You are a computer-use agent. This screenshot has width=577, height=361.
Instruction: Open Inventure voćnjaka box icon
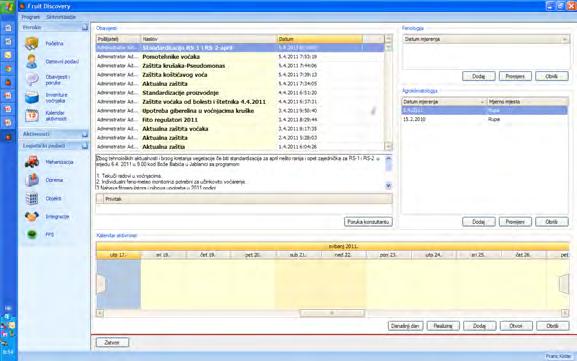coord(32,97)
